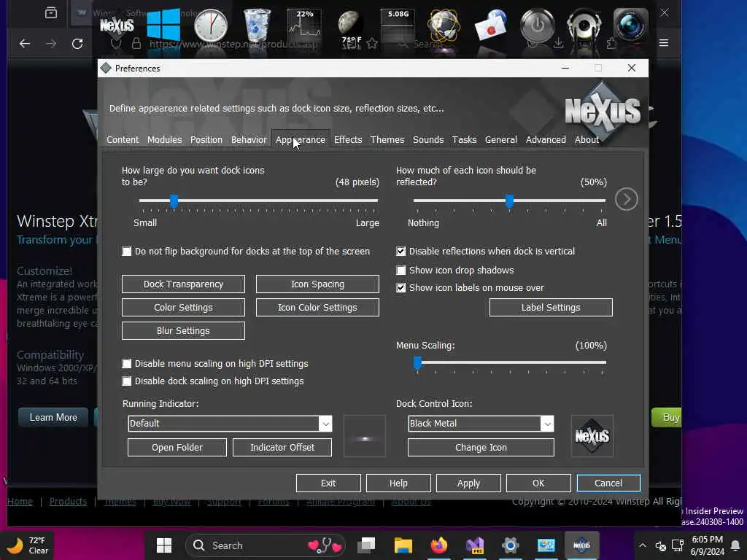
Task: Open the Windows logo dock icon
Action: [x=163, y=25]
